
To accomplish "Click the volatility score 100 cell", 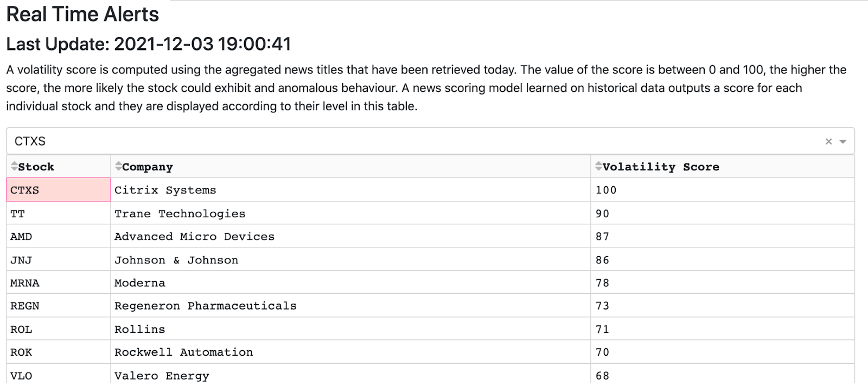I will tap(723, 190).
